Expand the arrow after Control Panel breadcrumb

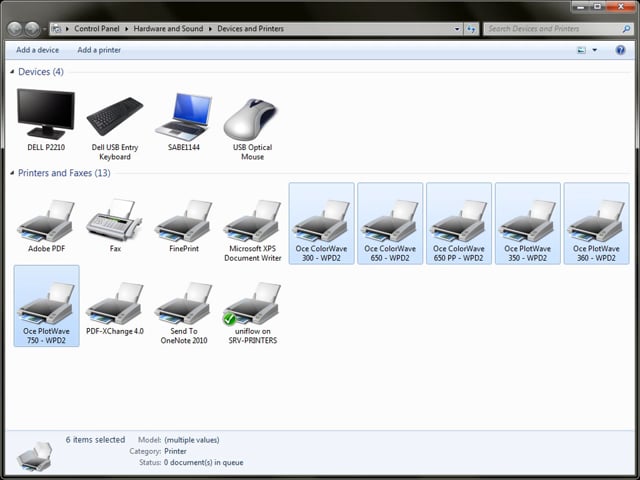(127, 29)
